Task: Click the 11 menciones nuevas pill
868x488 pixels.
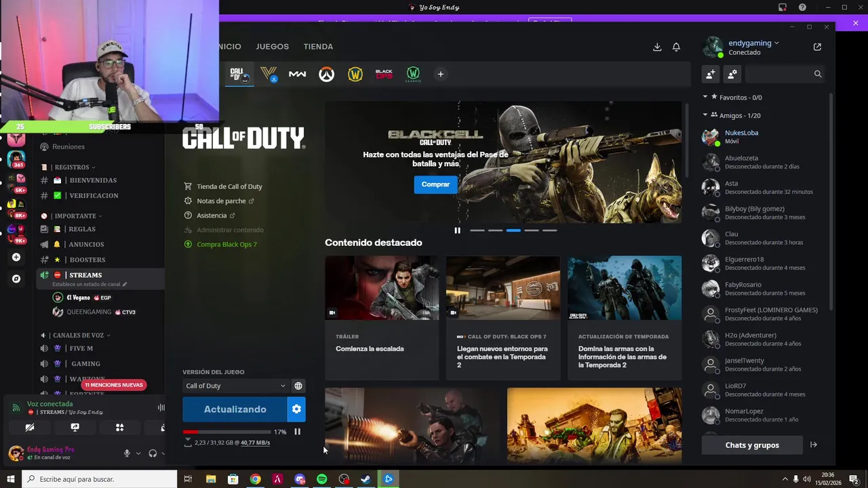Action: coord(115,385)
